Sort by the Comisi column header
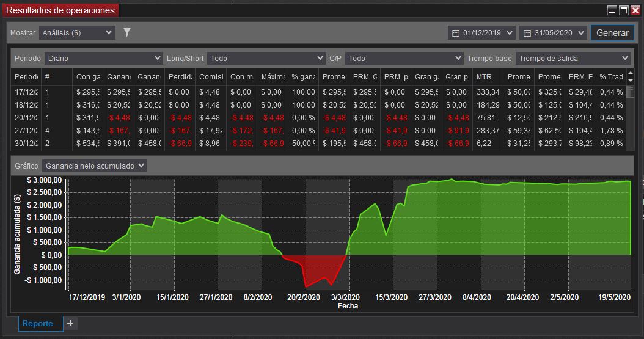This screenshot has width=644, height=339. pos(211,77)
